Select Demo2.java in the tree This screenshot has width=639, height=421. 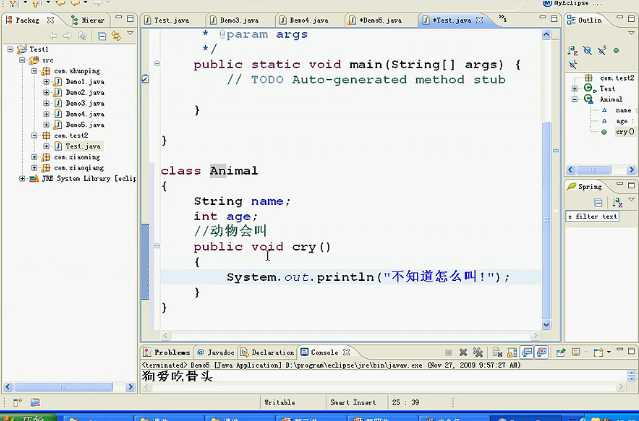point(85,93)
